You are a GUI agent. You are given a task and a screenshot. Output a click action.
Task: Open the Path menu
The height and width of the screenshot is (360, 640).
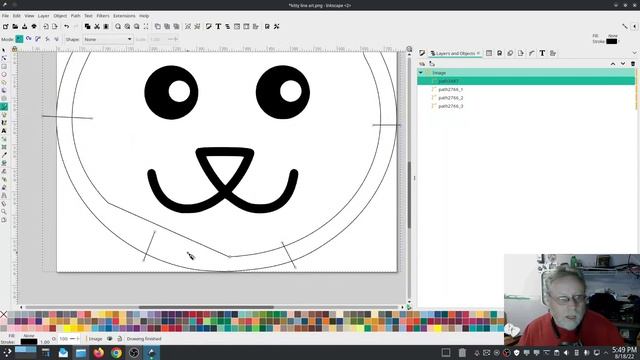[x=76, y=16]
